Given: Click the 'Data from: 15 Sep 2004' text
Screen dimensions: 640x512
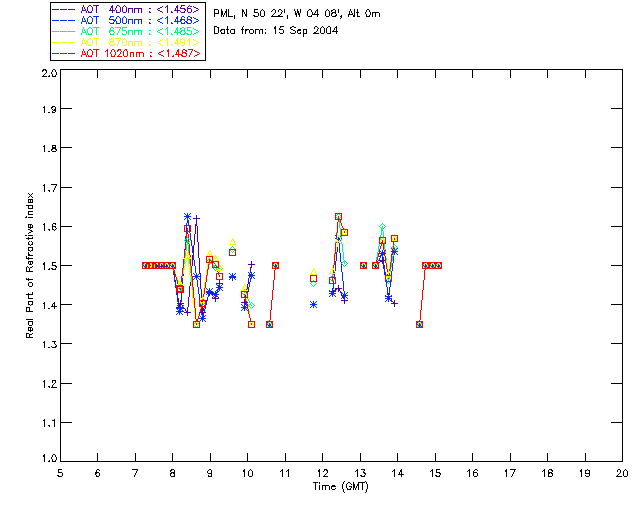Looking at the screenshot, I should (276, 31).
